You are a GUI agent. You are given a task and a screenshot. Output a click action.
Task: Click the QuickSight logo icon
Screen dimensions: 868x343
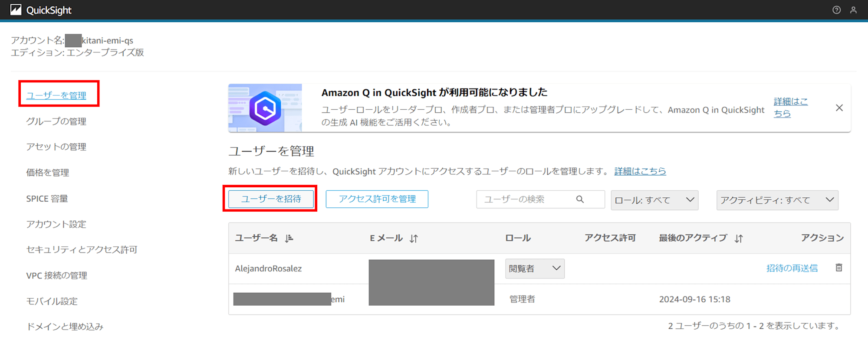tap(16, 10)
